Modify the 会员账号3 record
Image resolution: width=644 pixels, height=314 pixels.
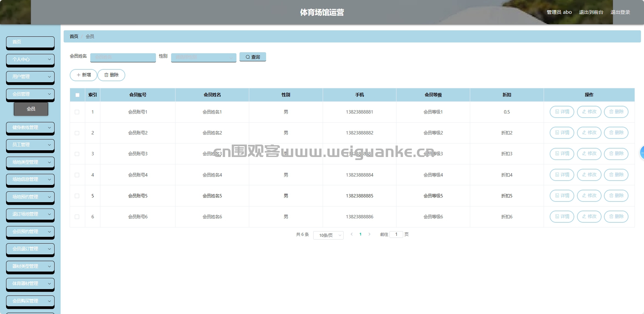click(589, 154)
